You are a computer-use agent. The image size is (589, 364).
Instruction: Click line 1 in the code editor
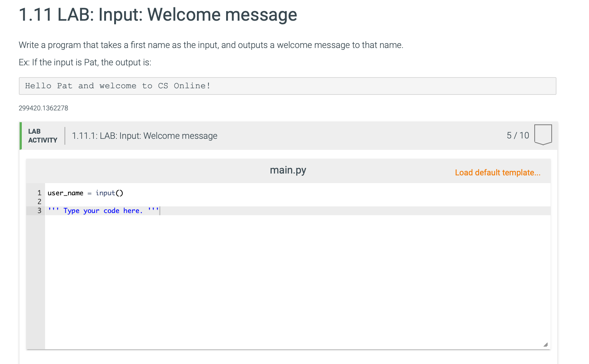pyautogui.click(x=297, y=193)
